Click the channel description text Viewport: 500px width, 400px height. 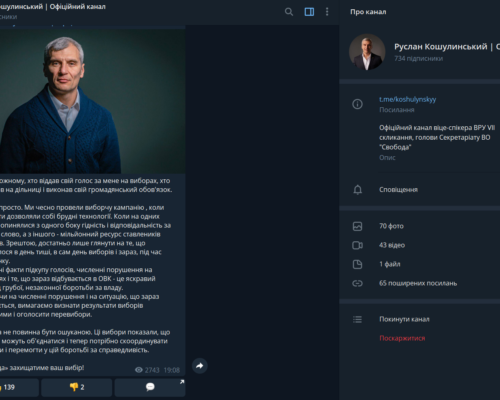(x=437, y=137)
